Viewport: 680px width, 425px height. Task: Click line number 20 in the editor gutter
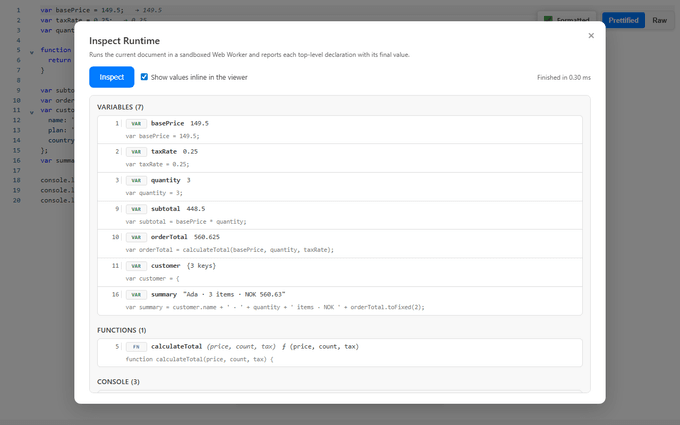(x=16, y=200)
